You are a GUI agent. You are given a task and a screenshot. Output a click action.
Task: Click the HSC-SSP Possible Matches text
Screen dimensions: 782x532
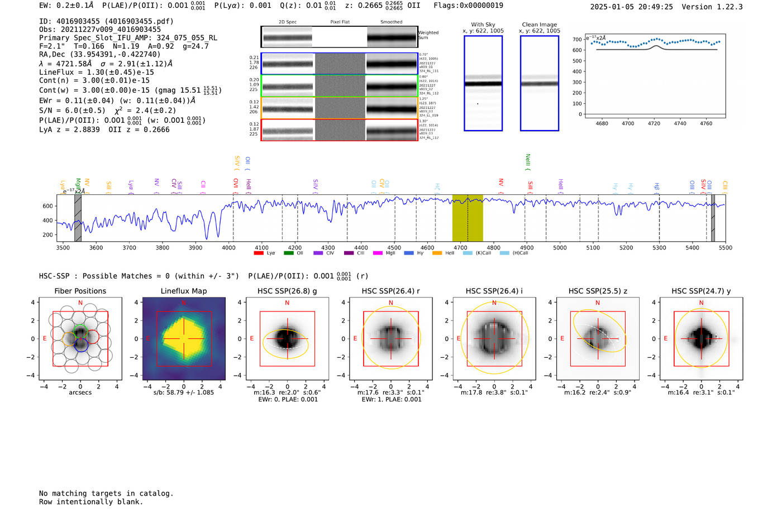click(139, 276)
